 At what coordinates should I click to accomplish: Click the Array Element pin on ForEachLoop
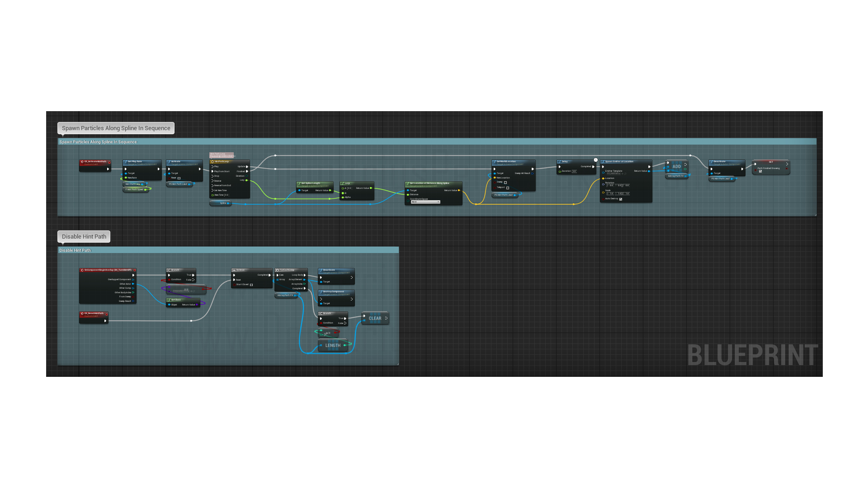tap(305, 279)
